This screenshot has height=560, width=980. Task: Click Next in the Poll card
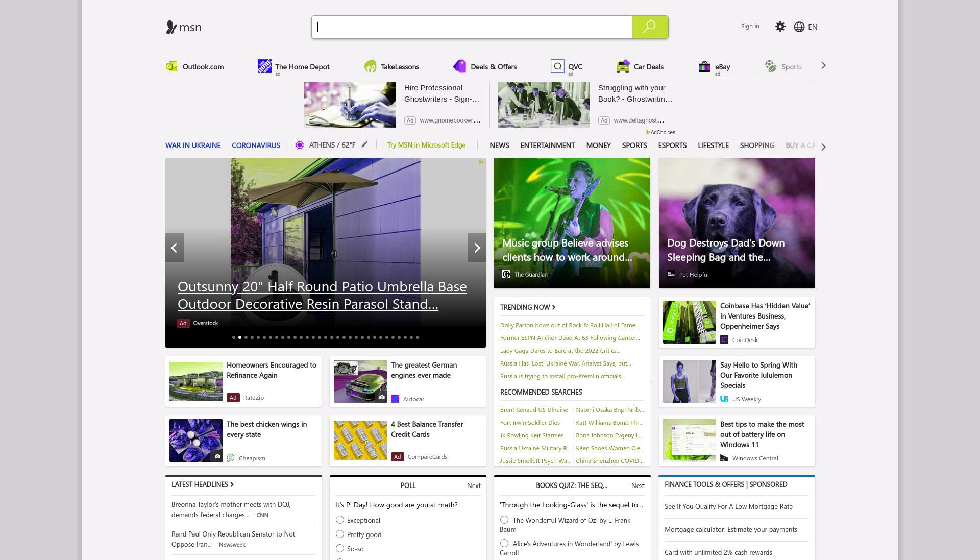pyautogui.click(x=474, y=485)
